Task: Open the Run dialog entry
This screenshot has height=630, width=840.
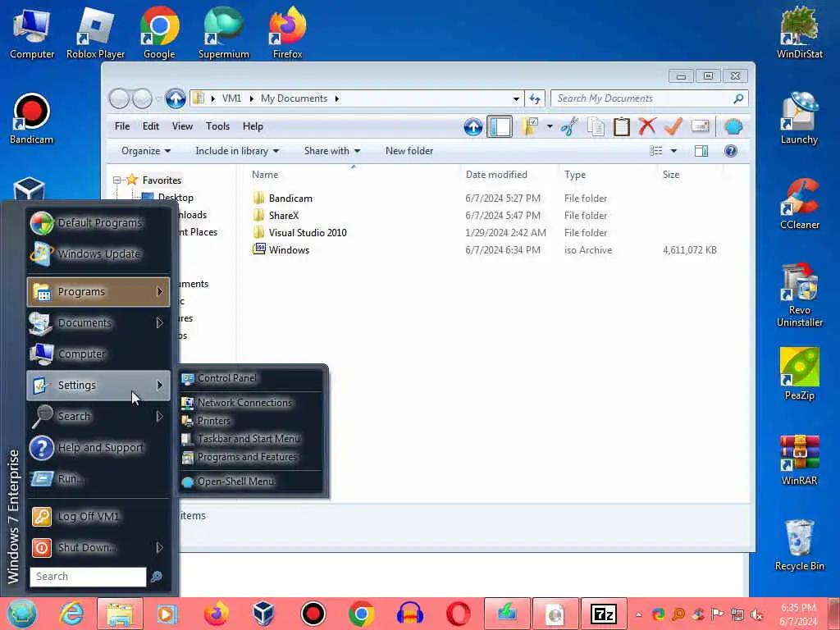Action: point(98,478)
